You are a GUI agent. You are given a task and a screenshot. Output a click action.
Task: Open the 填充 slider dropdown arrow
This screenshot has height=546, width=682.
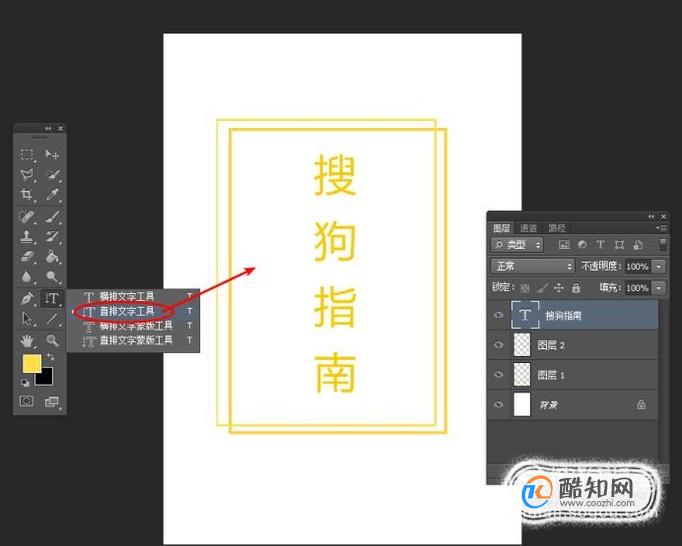click(659, 288)
